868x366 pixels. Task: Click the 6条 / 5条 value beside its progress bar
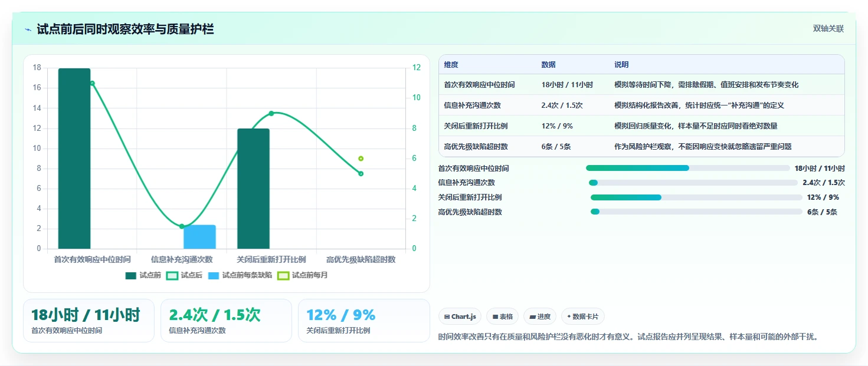click(822, 212)
